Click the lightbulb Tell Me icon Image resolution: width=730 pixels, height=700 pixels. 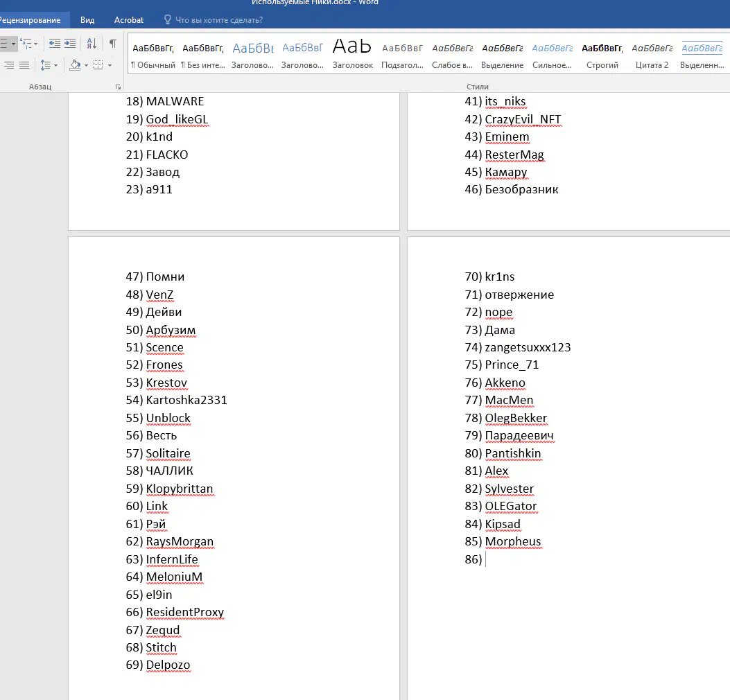click(168, 19)
